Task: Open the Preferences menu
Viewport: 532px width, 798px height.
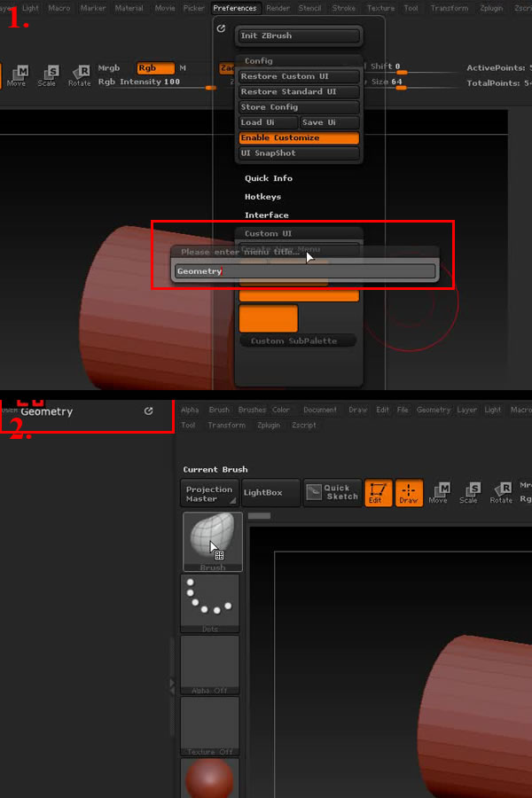Action: click(235, 8)
